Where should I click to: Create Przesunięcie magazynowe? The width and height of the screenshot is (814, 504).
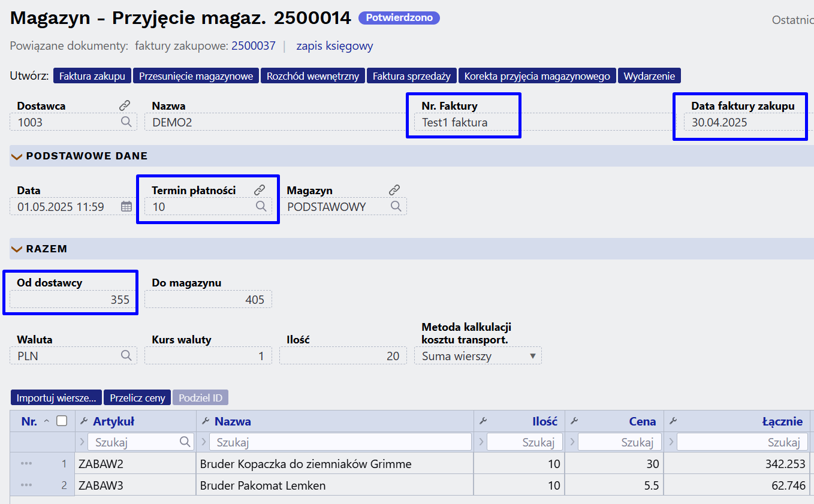point(196,76)
